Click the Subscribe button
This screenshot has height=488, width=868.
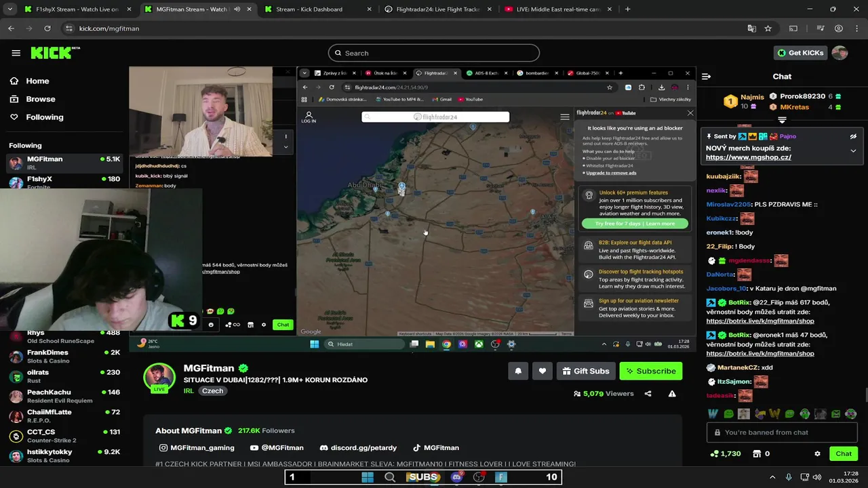click(651, 371)
